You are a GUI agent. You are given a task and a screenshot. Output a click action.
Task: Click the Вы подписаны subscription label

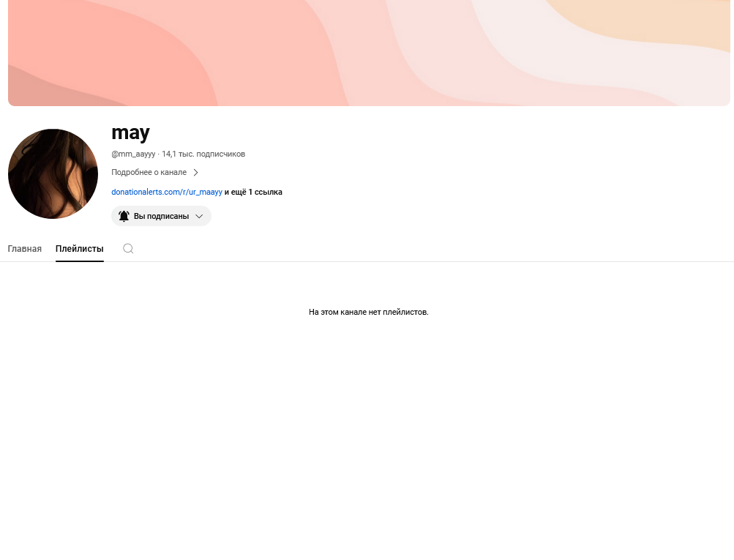click(161, 217)
